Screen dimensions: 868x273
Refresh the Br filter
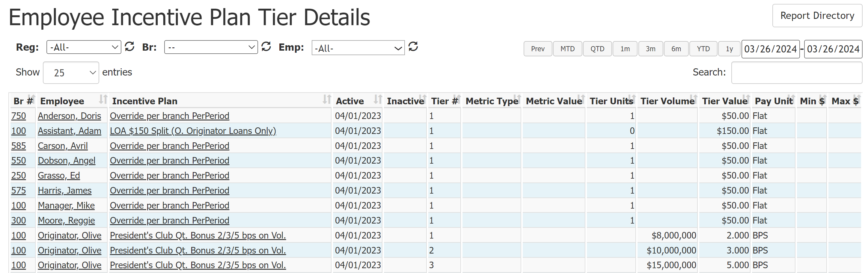pos(266,46)
